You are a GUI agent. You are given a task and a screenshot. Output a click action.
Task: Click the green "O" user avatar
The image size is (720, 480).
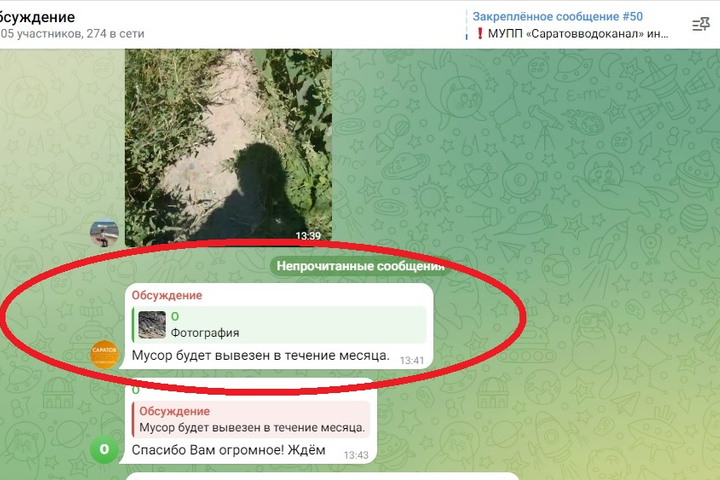(104, 449)
